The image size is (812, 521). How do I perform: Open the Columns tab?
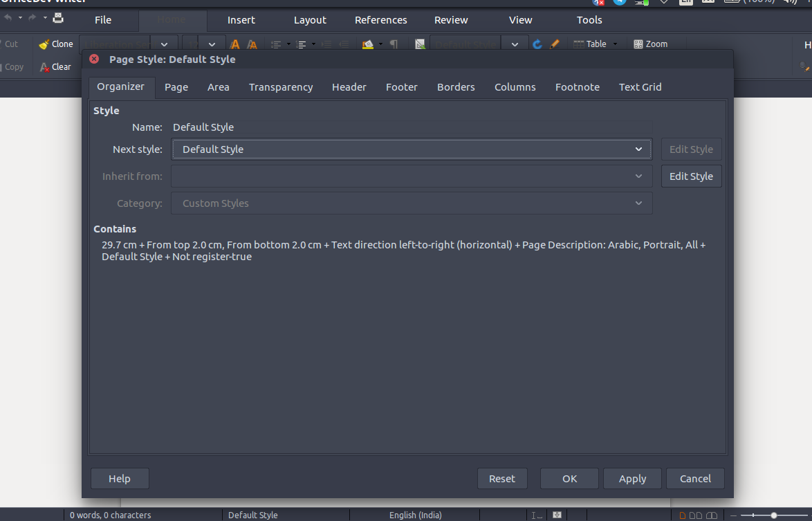(515, 87)
